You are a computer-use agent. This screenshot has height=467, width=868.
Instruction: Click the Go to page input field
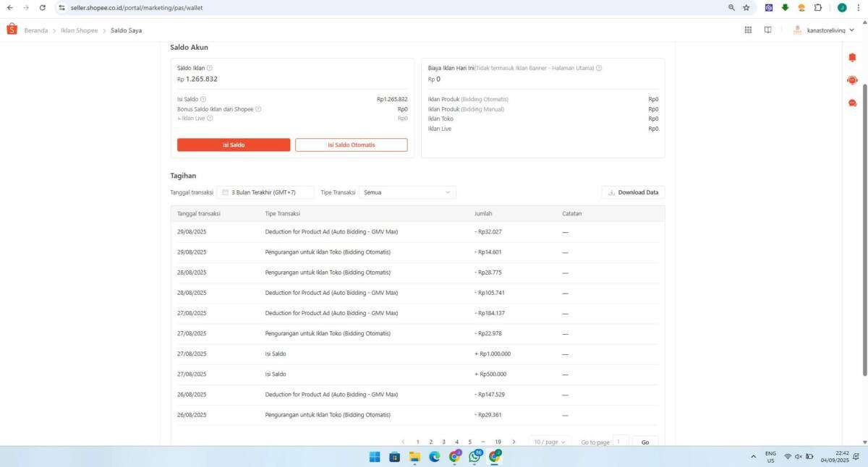click(621, 442)
